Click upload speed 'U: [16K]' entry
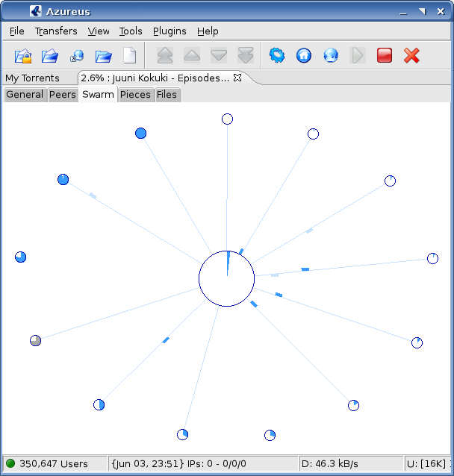 click(426, 463)
